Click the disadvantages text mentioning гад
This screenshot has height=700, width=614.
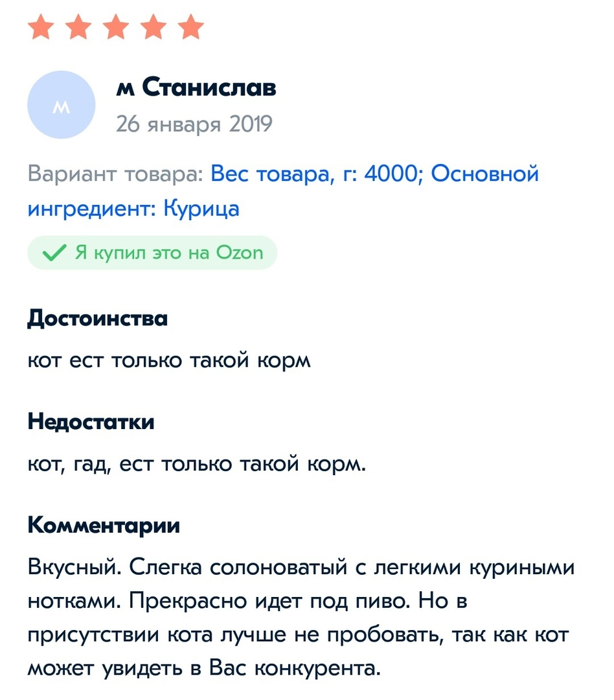click(x=197, y=463)
